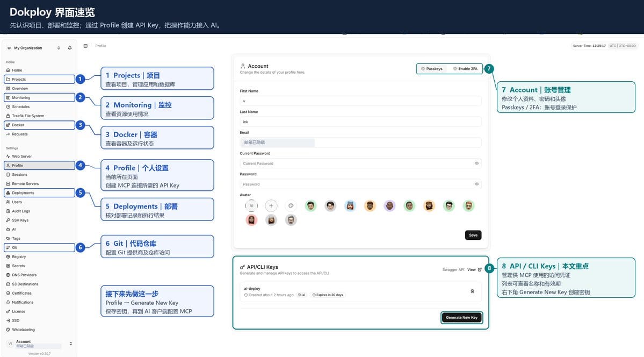Click the Registry icon in the sidebar
Viewport: 644px width, 357px height.
point(8,256)
